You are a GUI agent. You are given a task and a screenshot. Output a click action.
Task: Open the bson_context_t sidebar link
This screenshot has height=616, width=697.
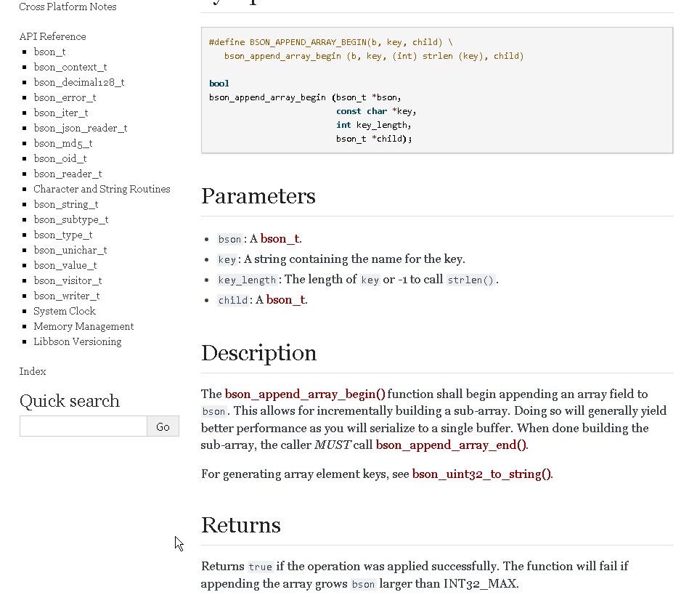coord(70,67)
